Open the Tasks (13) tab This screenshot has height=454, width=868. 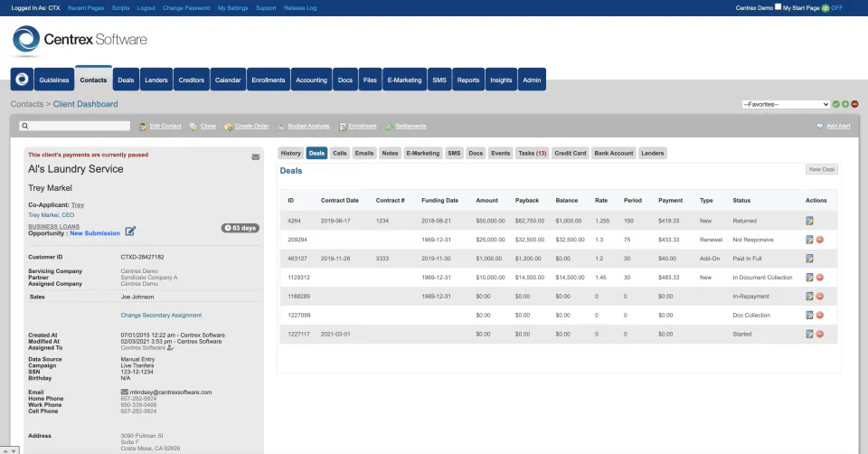[532, 154]
